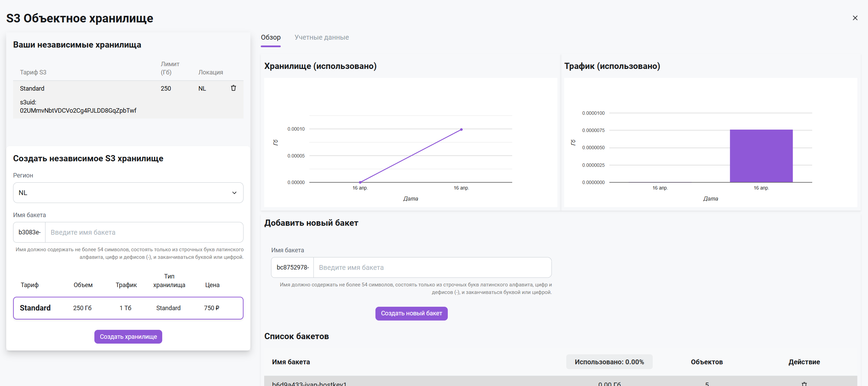Select the Standard 250 Гб tariff row

coord(128,308)
